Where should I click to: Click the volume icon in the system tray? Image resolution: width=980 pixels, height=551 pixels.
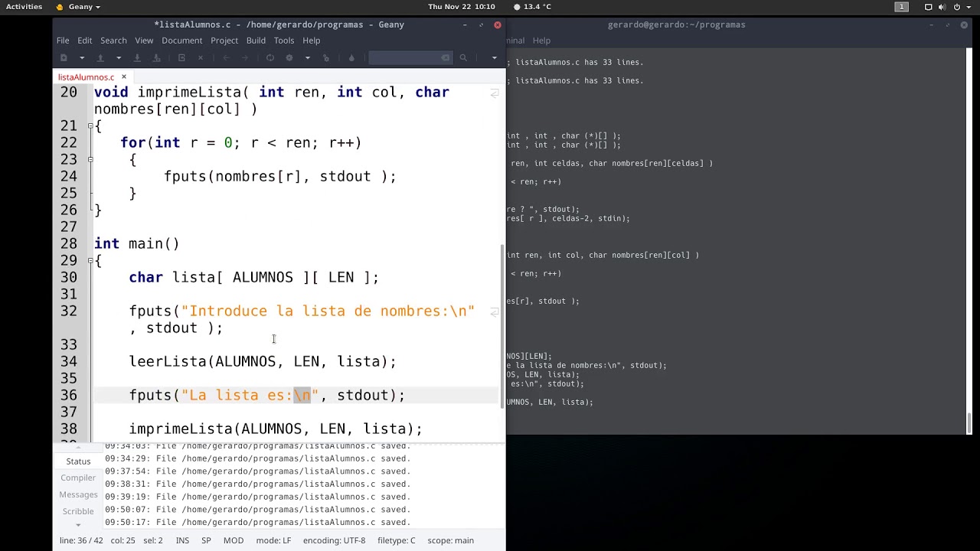pyautogui.click(x=942, y=7)
